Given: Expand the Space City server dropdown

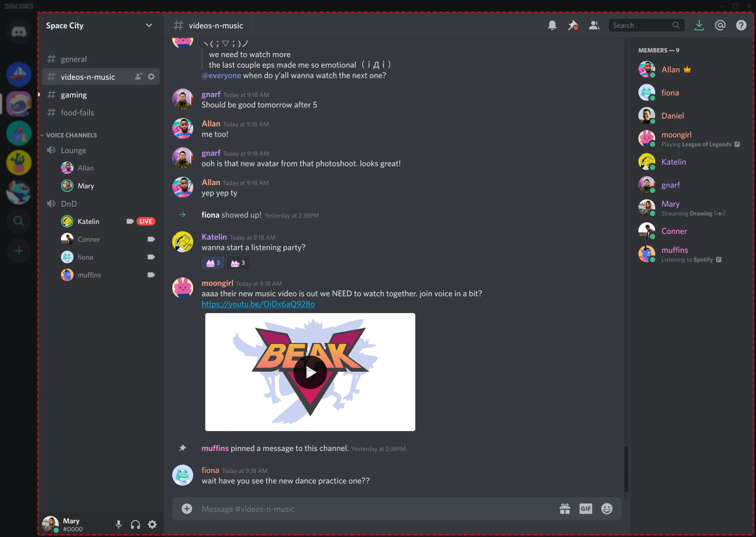Looking at the screenshot, I should coord(148,25).
